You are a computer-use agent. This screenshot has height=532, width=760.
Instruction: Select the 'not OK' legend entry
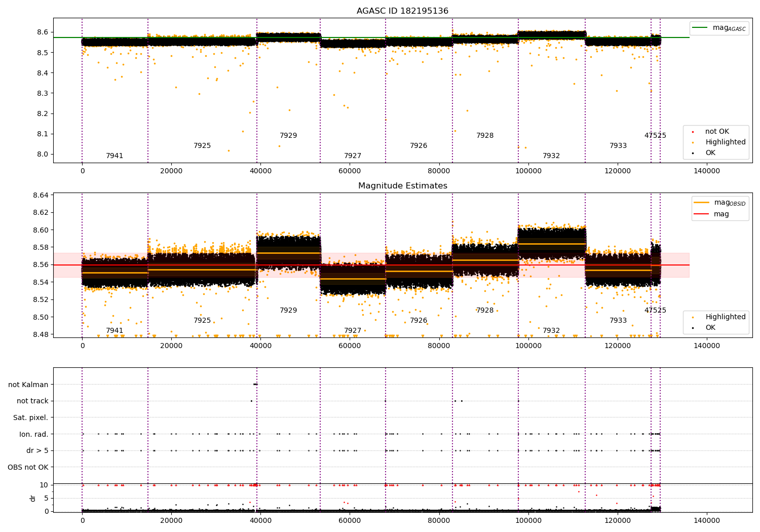[717, 132]
